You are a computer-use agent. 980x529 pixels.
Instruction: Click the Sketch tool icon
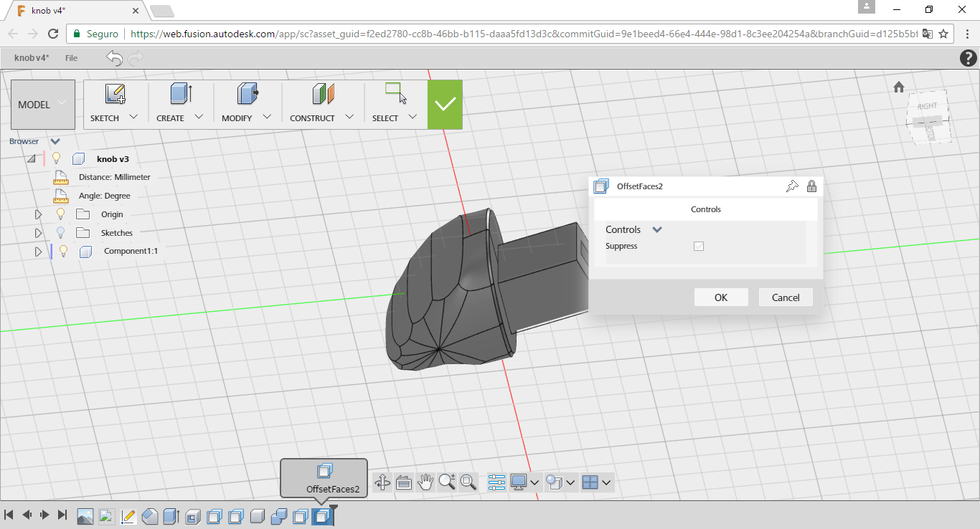115,94
